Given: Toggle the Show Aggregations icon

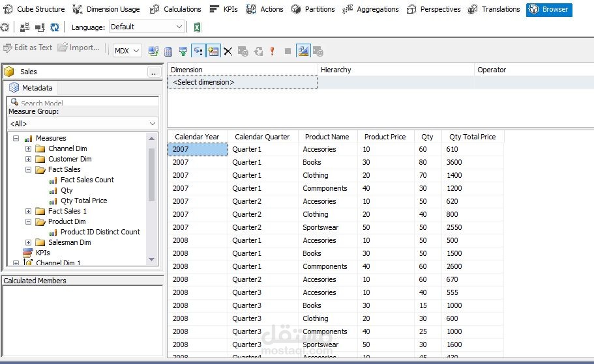Looking at the screenshot, I should click(213, 51).
